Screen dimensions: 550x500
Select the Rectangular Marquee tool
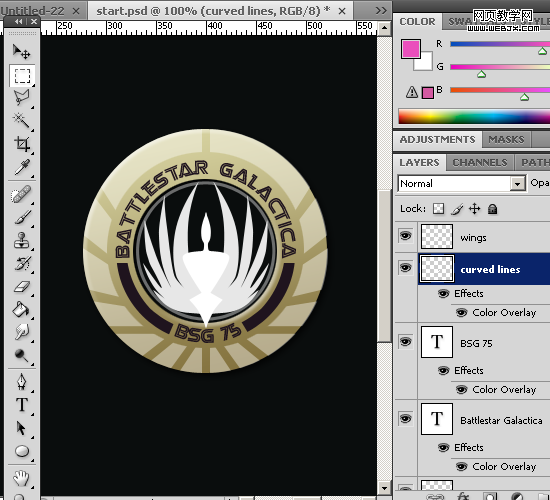tap(22, 75)
